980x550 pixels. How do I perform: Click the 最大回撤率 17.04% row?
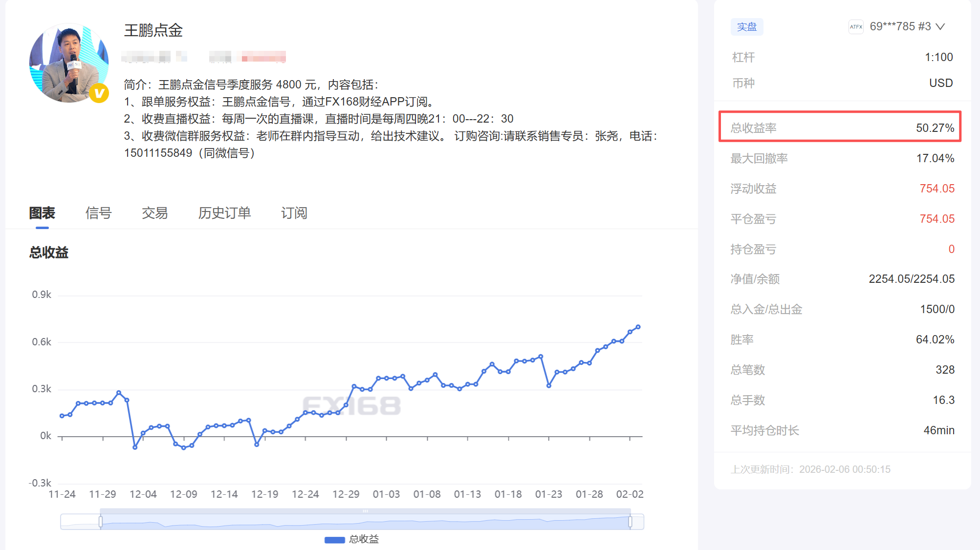tap(842, 158)
